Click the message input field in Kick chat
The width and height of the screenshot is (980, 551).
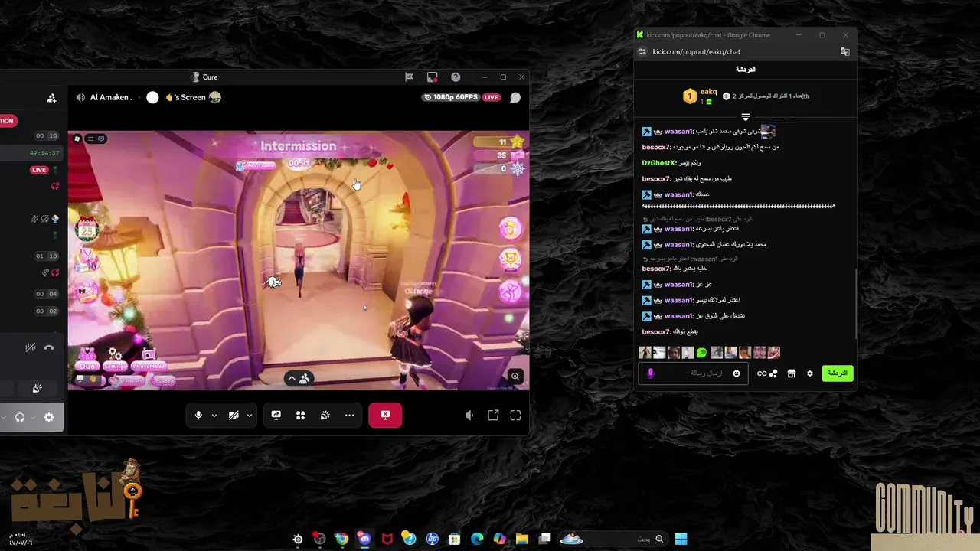tap(693, 373)
